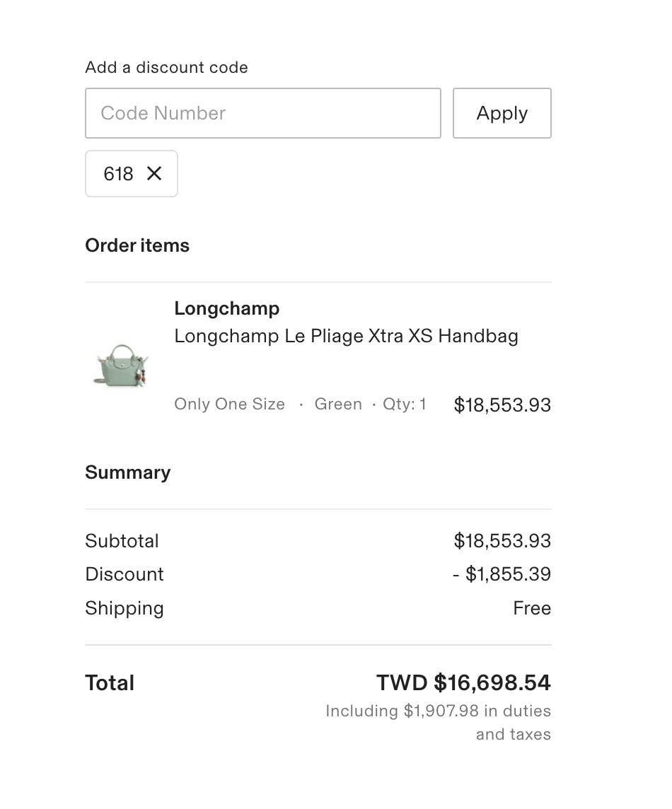Click the Order items heading
Image resolution: width=672 pixels, height=809 pixels.
(x=137, y=245)
